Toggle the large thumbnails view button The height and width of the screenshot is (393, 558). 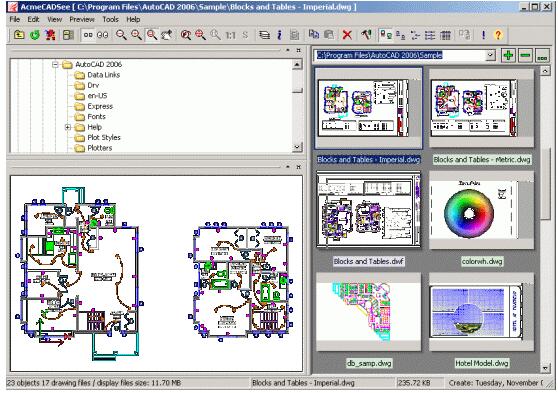pyautogui.click(x=386, y=35)
